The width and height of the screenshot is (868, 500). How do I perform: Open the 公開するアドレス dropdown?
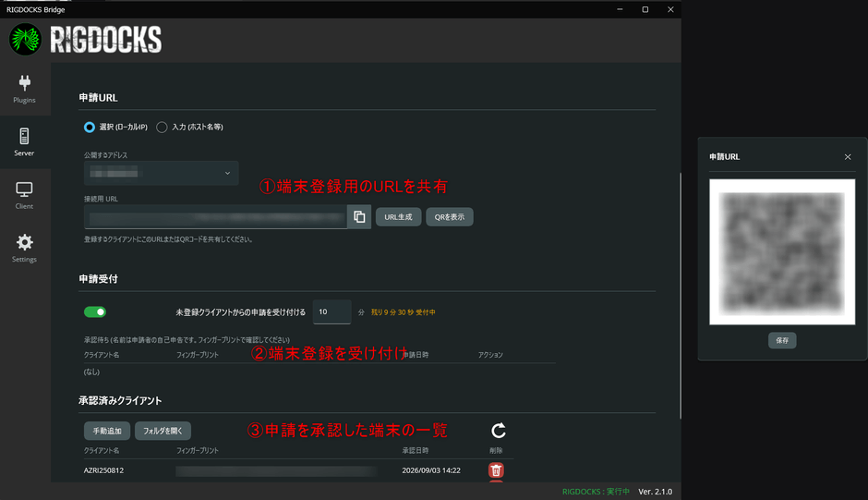161,173
